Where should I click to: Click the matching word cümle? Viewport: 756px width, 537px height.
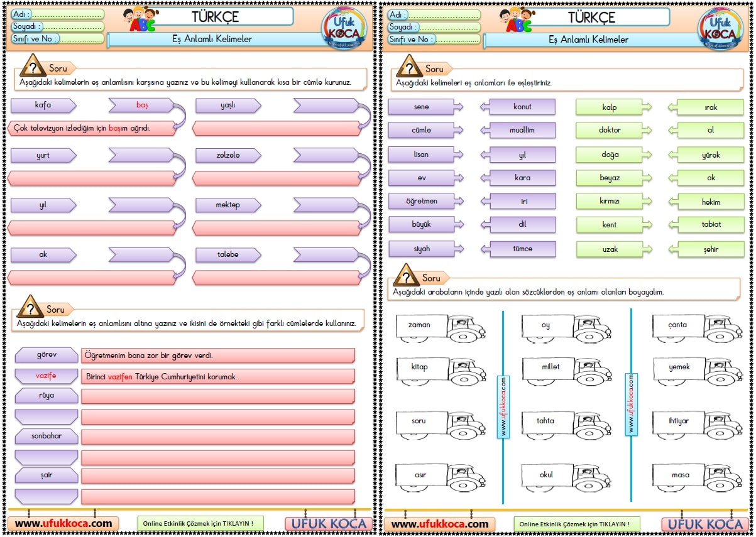(x=425, y=130)
